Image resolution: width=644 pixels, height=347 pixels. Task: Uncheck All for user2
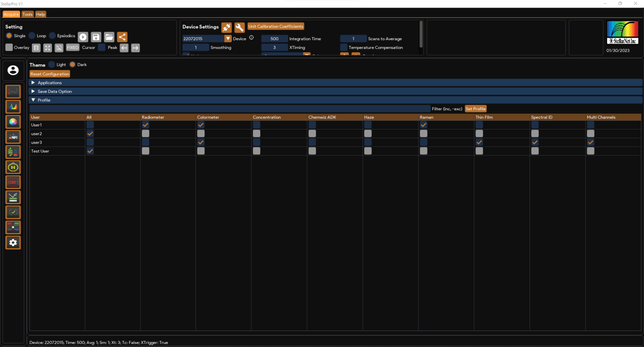click(90, 133)
